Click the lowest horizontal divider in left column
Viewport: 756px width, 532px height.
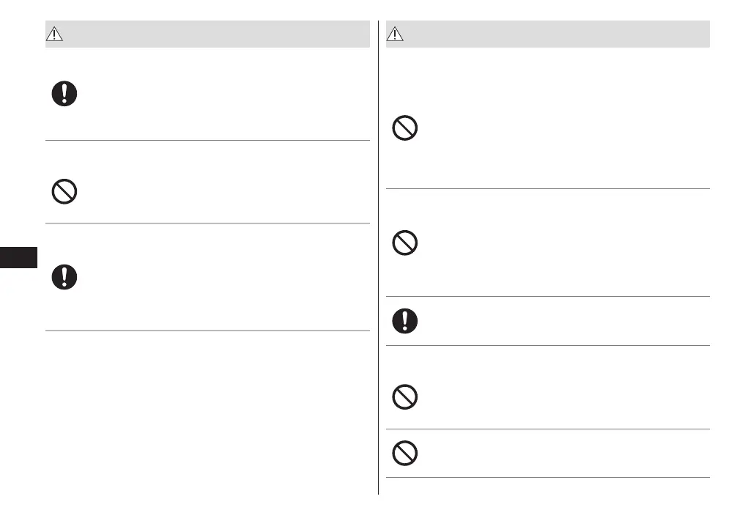207,330
